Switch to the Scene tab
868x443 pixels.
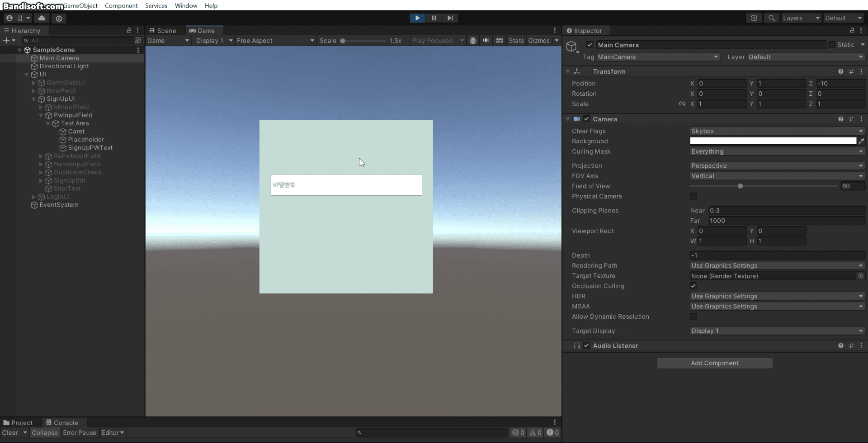(163, 30)
